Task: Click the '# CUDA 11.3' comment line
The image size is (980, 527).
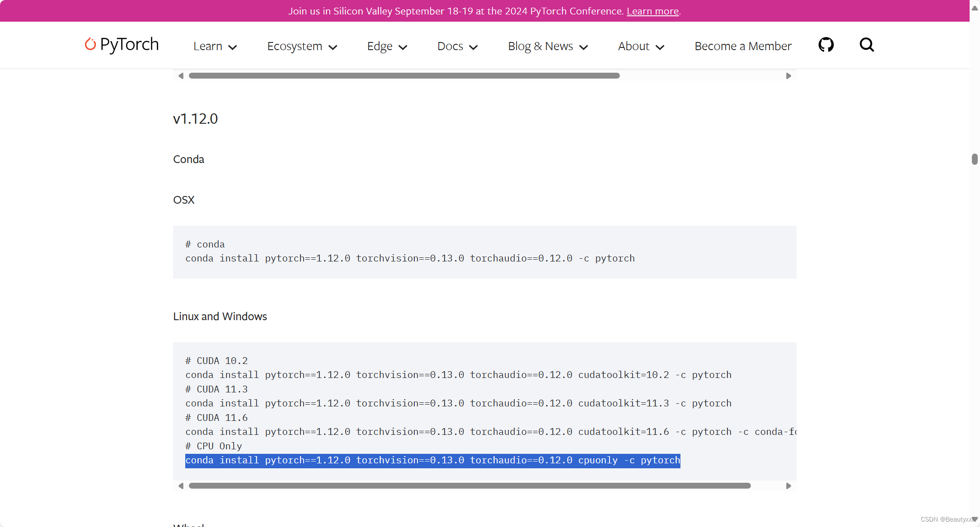Action: pyautogui.click(x=216, y=389)
